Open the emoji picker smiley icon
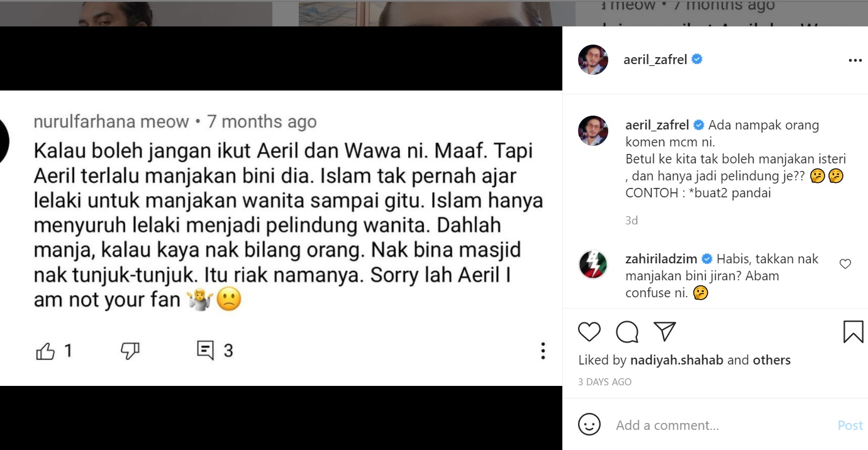868x450 pixels. point(589,425)
